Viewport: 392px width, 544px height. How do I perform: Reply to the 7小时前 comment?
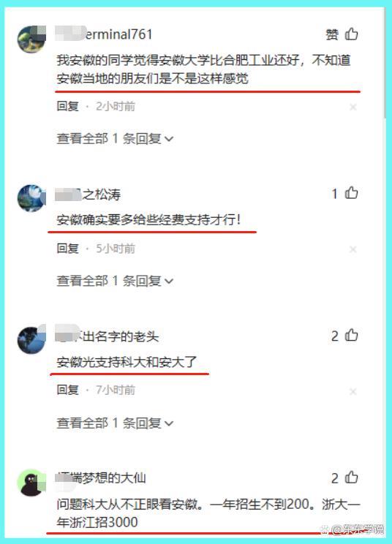tap(68, 390)
